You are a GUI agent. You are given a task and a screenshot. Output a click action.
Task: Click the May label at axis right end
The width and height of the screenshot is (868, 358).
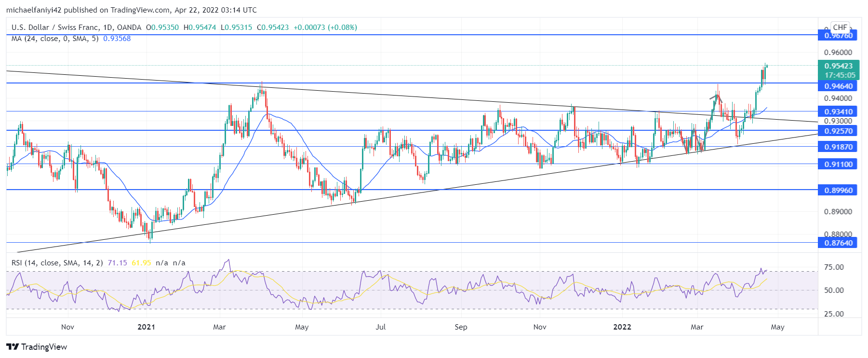pyautogui.click(x=777, y=327)
